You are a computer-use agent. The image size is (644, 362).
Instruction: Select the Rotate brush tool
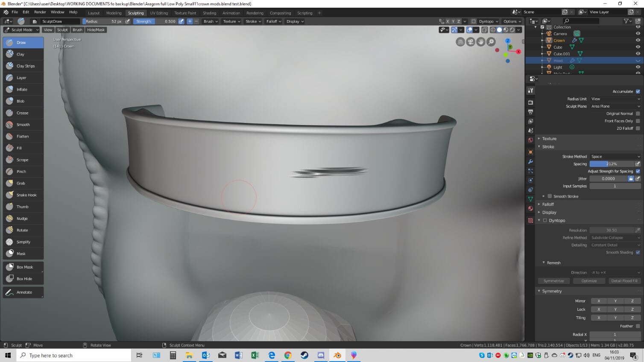click(x=23, y=231)
